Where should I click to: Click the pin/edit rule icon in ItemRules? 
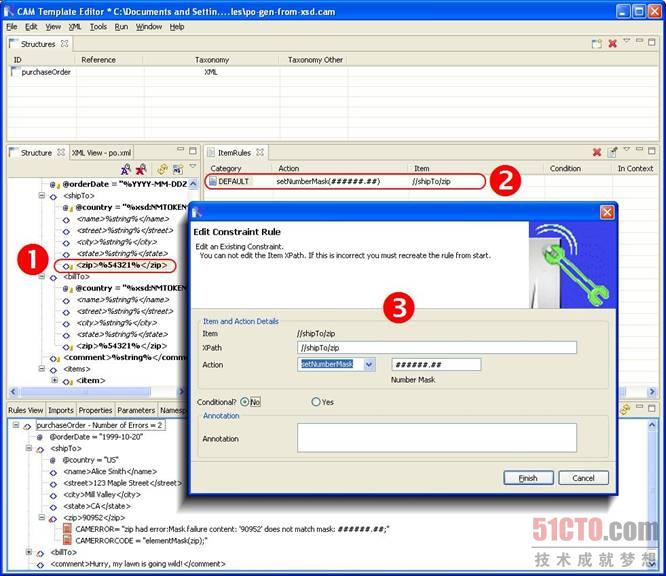click(x=612, y=152)
